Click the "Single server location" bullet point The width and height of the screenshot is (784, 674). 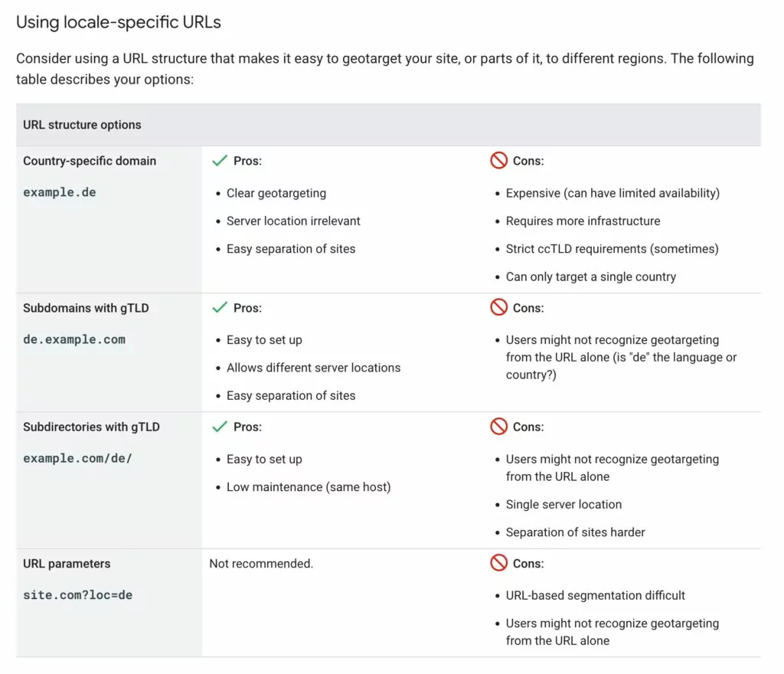click(563, 505)
